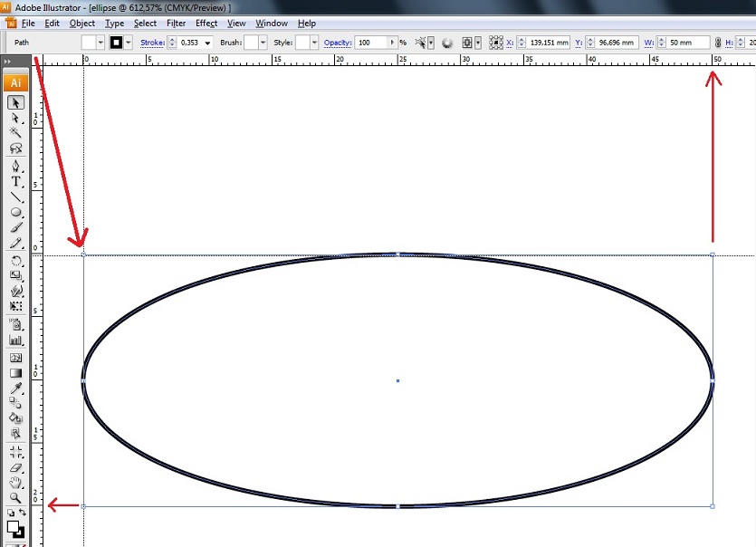The width and height of the screenshot is (756, 547).
Task: Open the Select Similar options dropdown arrow
Action: pos(431,43)
